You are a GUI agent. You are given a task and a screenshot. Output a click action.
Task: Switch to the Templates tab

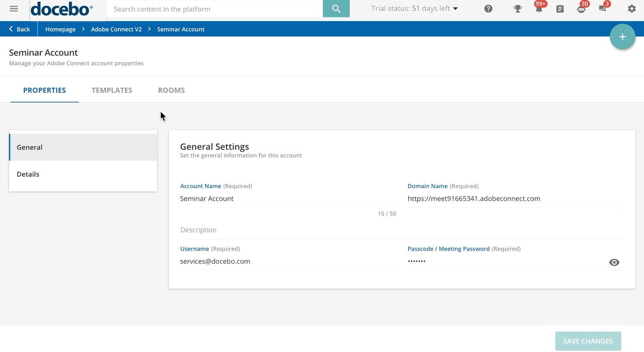[112, 90]
